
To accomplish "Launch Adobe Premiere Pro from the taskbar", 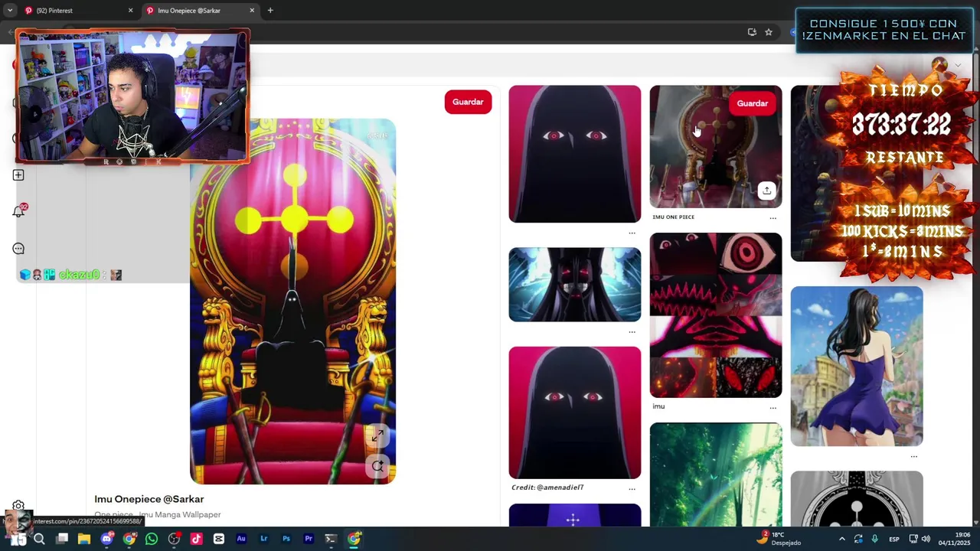I will (x=309, y=539).
